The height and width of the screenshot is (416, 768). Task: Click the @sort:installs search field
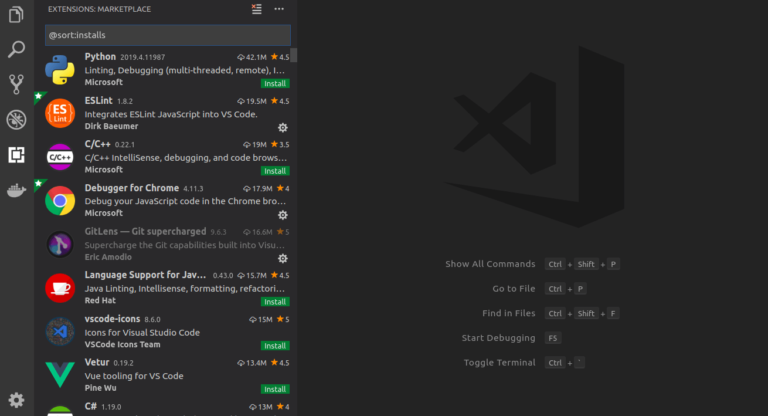coord(168,35)
